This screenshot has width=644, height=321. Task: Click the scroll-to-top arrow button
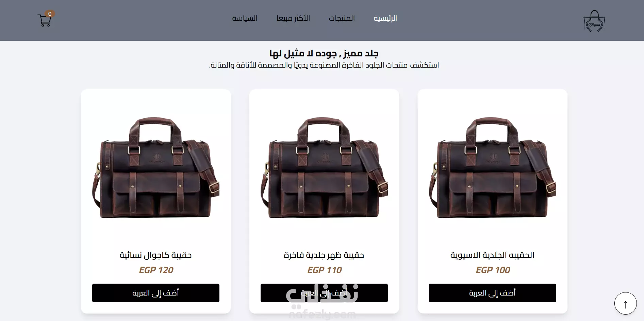(625, 303)
